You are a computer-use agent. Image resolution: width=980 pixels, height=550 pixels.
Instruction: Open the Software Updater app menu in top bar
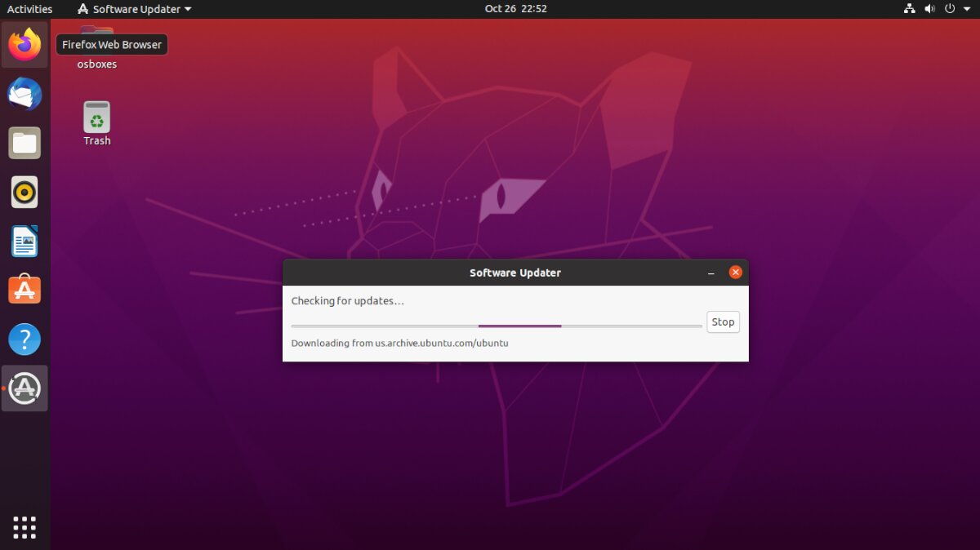(x=134, y=9)
